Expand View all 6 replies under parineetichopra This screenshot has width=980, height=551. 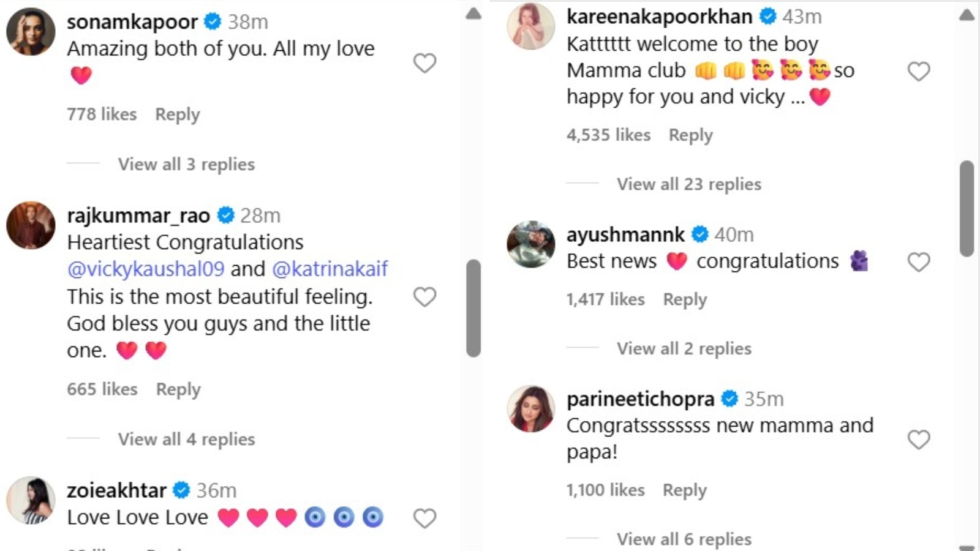684,539
